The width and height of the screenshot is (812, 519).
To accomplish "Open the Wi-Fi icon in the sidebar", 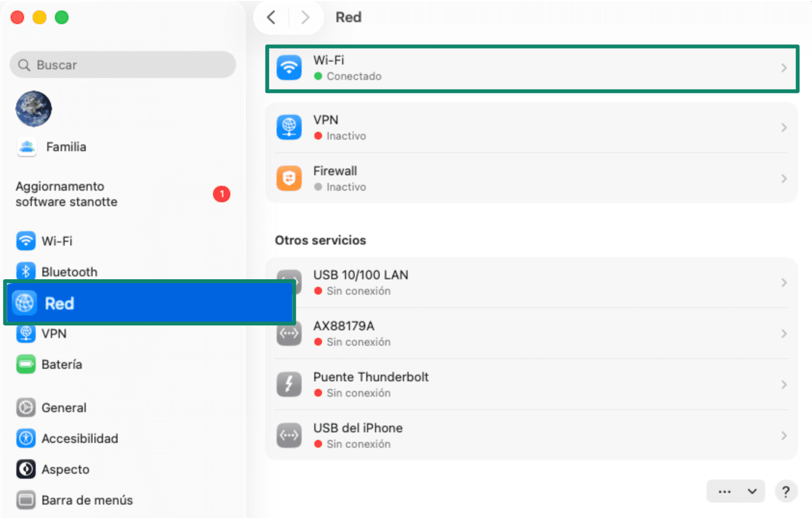I will 26,241.
